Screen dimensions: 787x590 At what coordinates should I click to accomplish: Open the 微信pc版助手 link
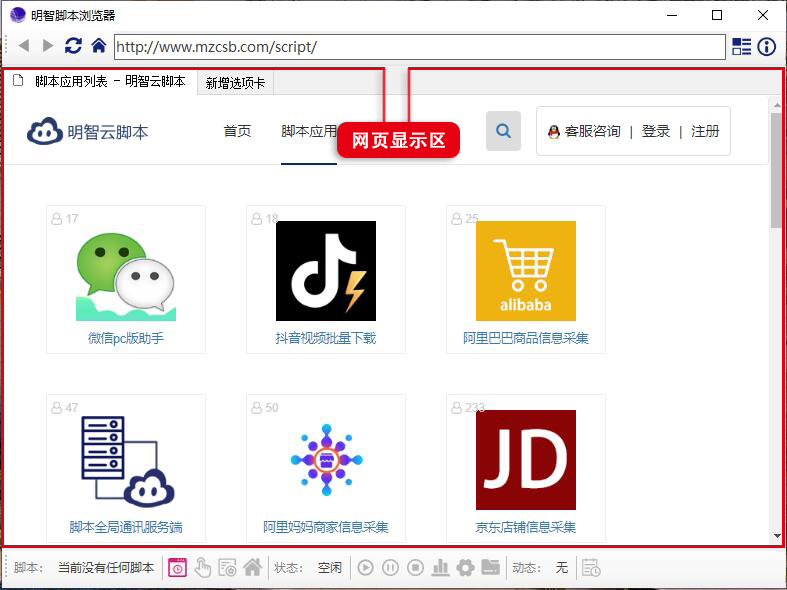[126, 338]
